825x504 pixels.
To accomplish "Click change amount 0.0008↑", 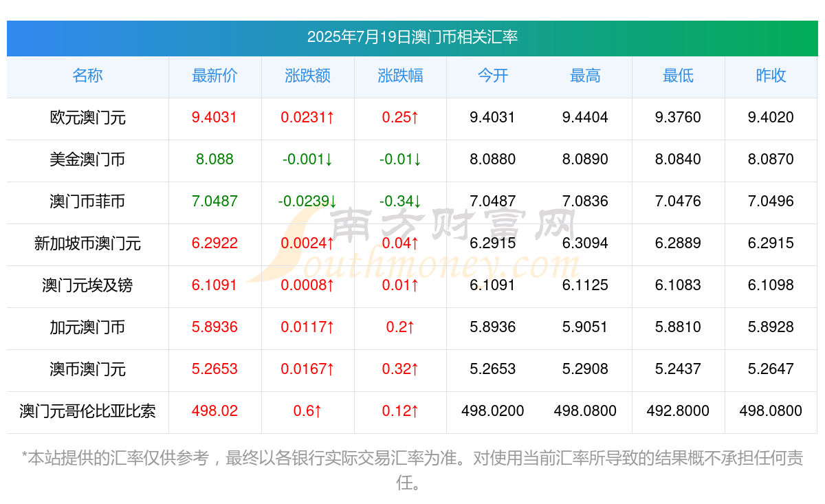I will coord(308,285).
